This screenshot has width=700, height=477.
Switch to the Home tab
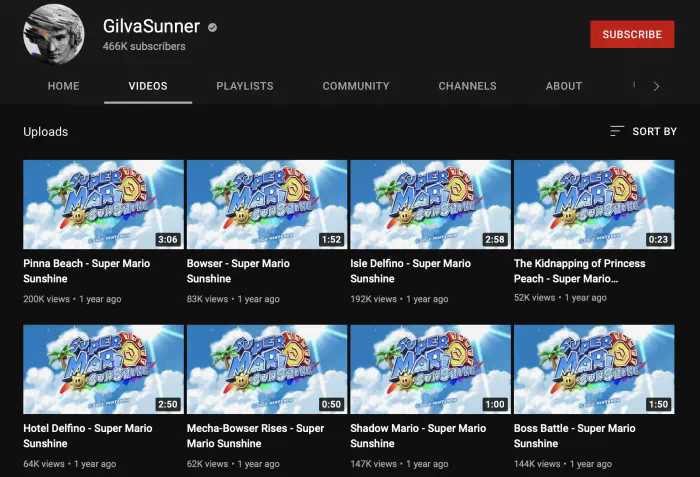(x=63, y=86)
